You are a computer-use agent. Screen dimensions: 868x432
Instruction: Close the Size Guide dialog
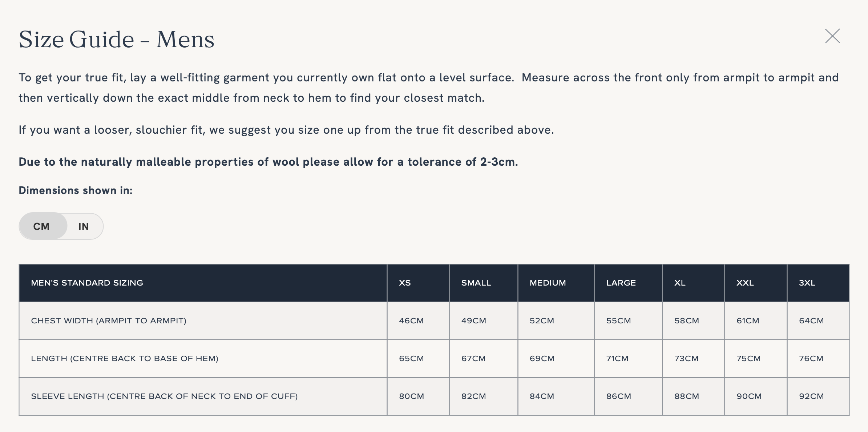[x=832, y=36]
